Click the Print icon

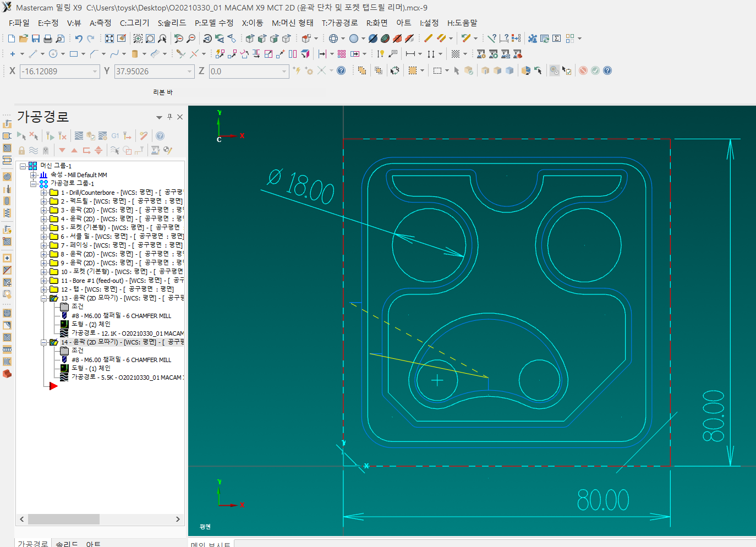pos(48,39)
